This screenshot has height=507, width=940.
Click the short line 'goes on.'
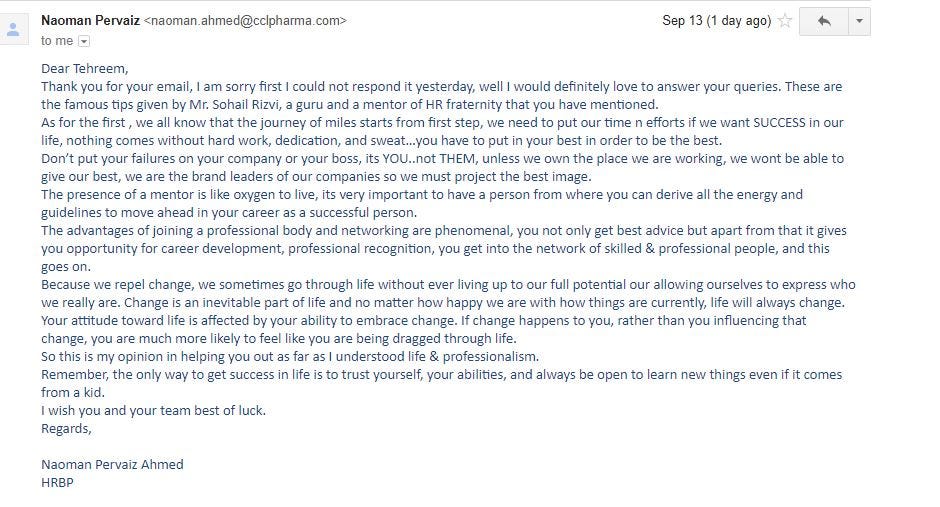(x=66, y=267)
